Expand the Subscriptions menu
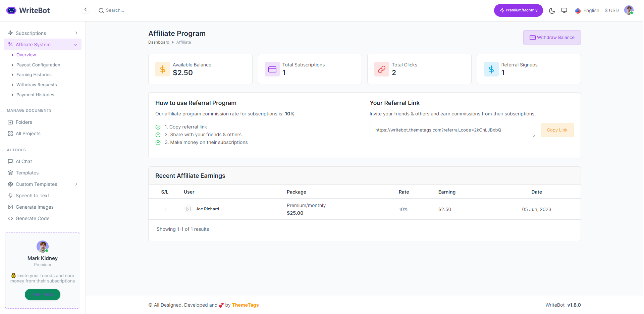This screenshot has height=314, width=644. tap(76, 33)
